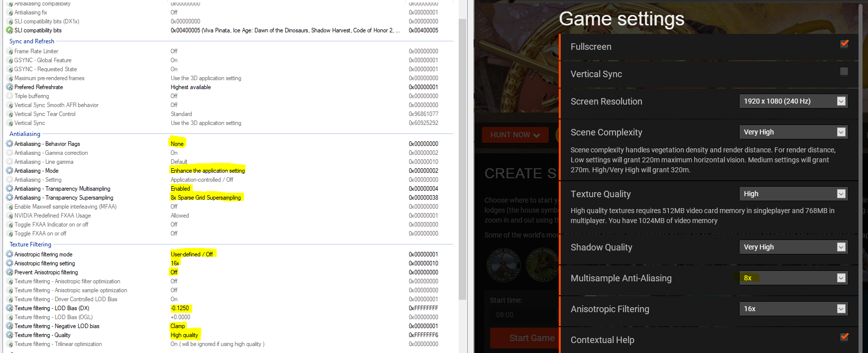Select the Driver Controlled LOD Bias row
This screenshot has height=353, width=868.
[x=229, y=299]
